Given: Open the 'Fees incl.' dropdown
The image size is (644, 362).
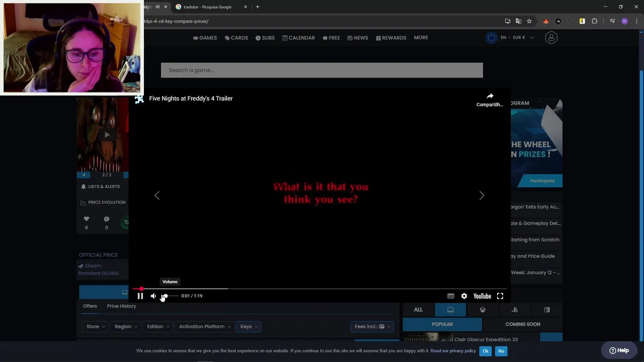Looking at the screenshot, I should click(x=372, y=327).
